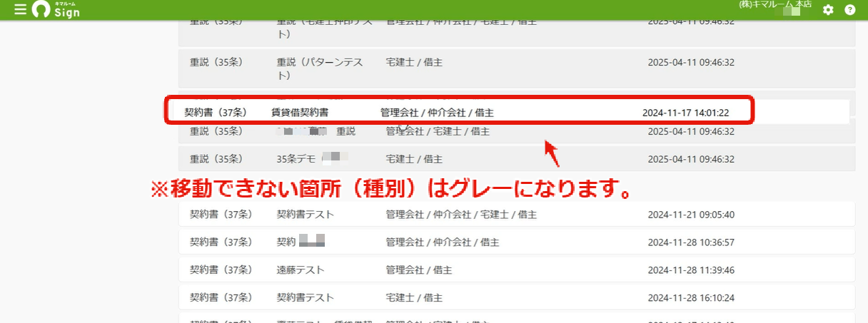
Task: Open the settings gear icon
Action: click(828, 10)
